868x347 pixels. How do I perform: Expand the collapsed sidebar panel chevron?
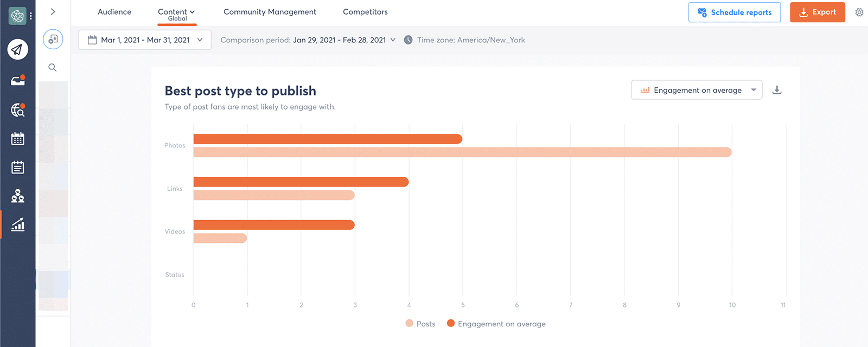tap(53, 11)
